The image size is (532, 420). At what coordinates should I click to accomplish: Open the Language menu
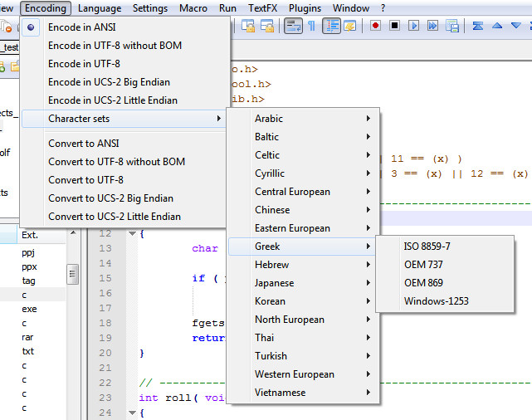[x=100, y=8]
